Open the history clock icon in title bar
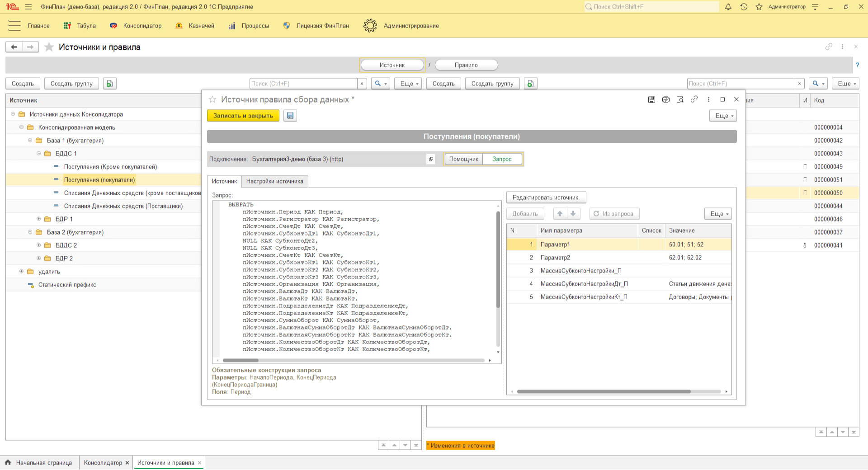This screenshot has width=868, height=470. pos(744,7)
